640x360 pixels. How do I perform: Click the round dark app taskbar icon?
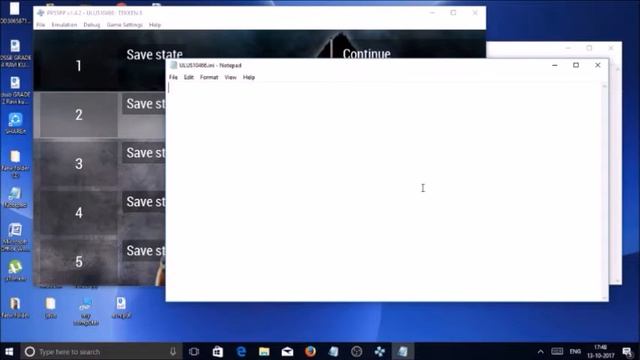point(356,351)
